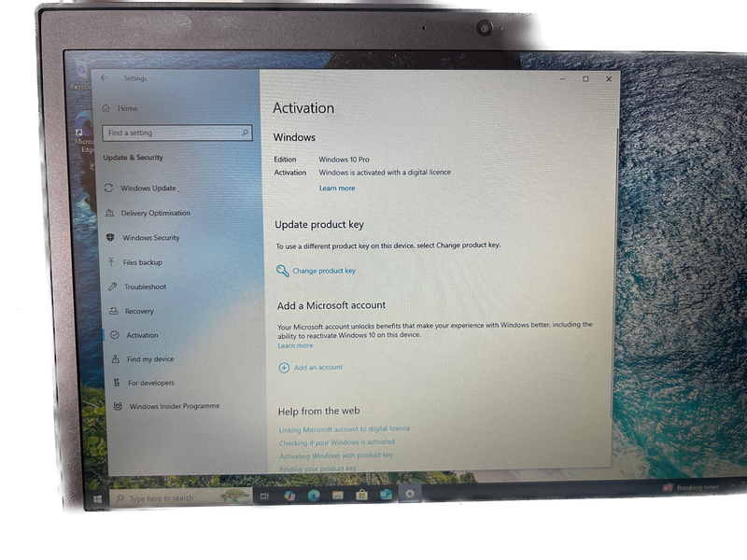Open Windows Update section

click(148, 189)
